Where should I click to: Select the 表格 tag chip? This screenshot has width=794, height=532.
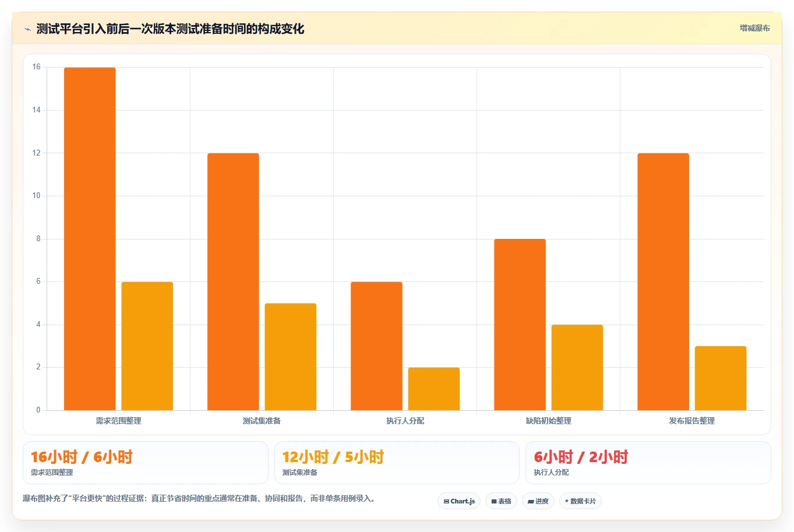pyautogui.click(x=501, y=501)
